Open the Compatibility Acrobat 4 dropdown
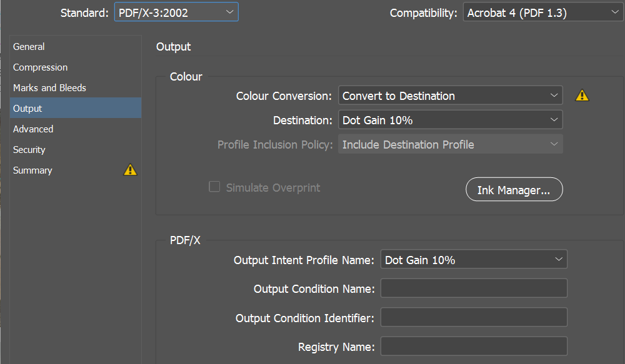 click(x=542, y=12)
